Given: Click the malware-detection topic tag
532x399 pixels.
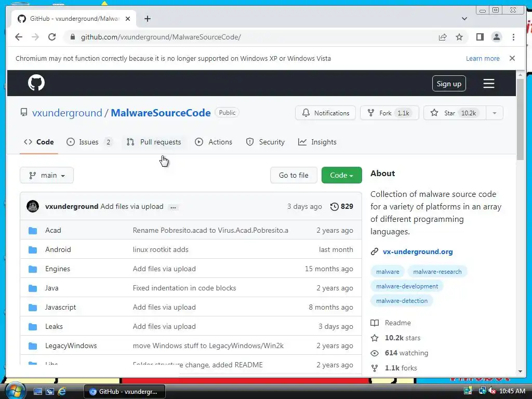Looking at the screenshot, I should tap(402, 301).
